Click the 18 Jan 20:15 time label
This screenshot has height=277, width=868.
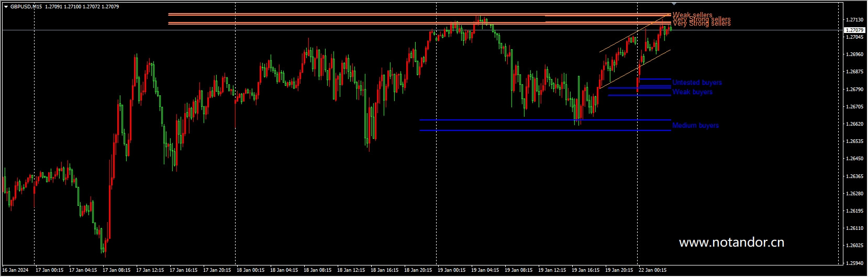pos(418,271)
